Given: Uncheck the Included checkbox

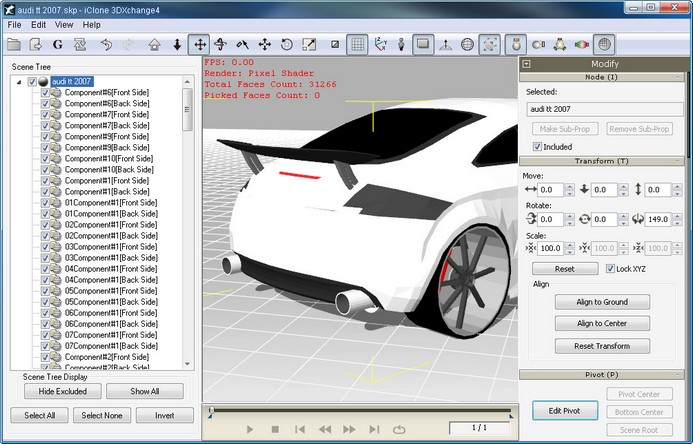Looking at the screenshot, I should click(537, 146).
